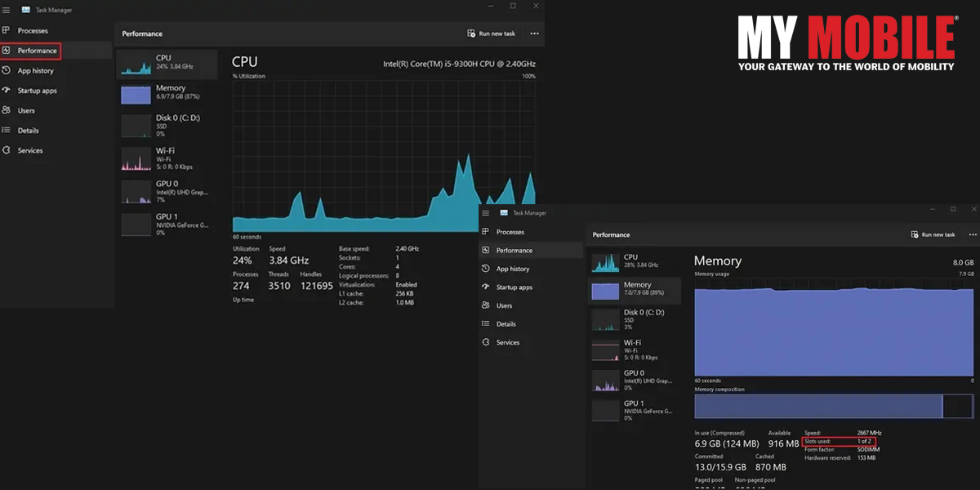Click the 3.84 GHz speed value
The image size is (980, 490).
(x=288, y=261)
